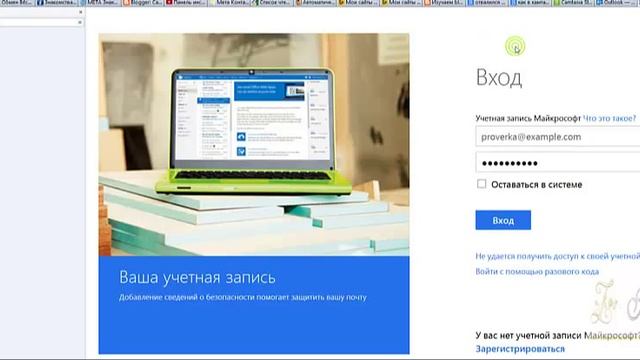Click the Ваша учетная запись heading

[x=198, y=278]
